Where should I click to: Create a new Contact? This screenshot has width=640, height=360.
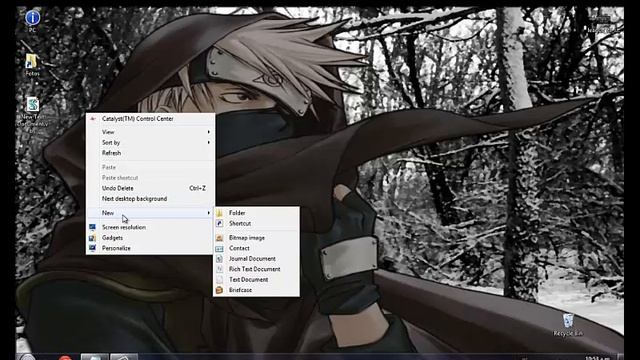coord(256,248)
